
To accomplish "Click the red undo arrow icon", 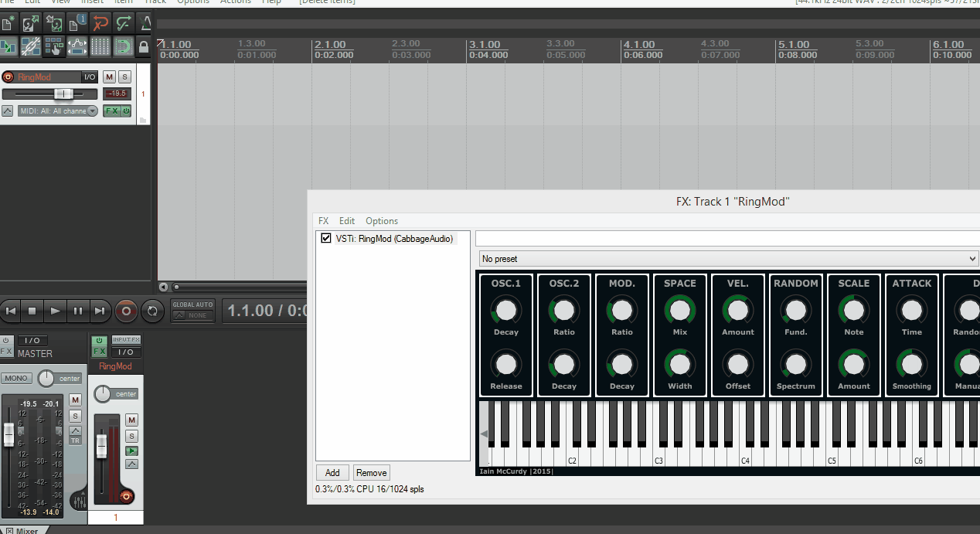I will click(100, 24).
